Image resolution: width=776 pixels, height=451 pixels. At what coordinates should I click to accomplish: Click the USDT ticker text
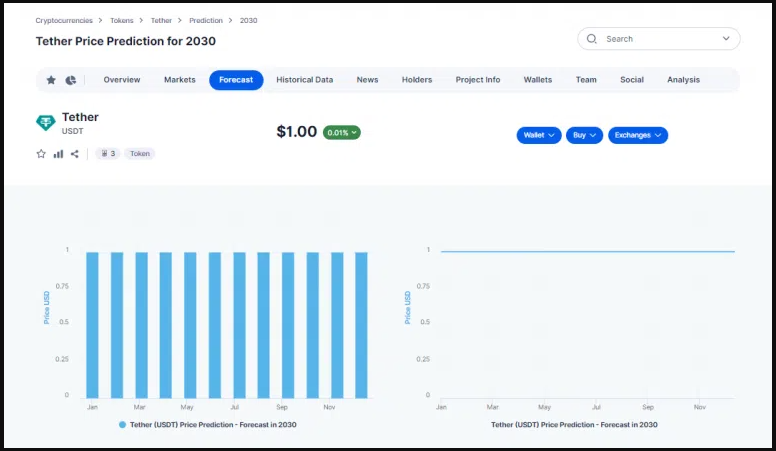pos(72,131)
